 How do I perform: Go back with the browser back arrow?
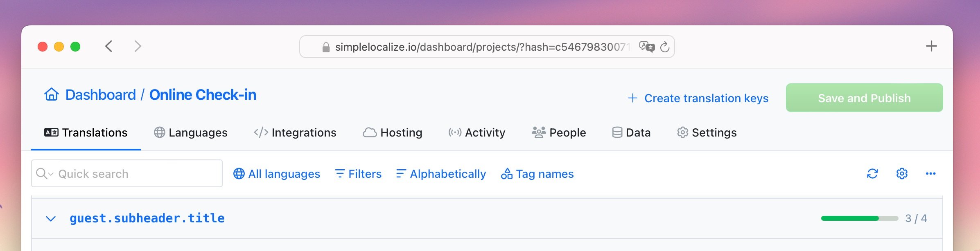click(108, 46)
